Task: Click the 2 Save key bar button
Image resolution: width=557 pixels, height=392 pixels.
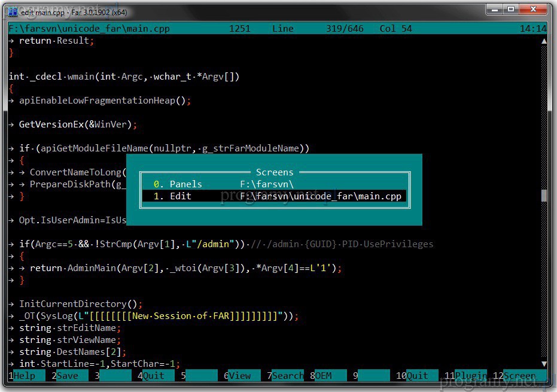Action: tap(68, 376)
